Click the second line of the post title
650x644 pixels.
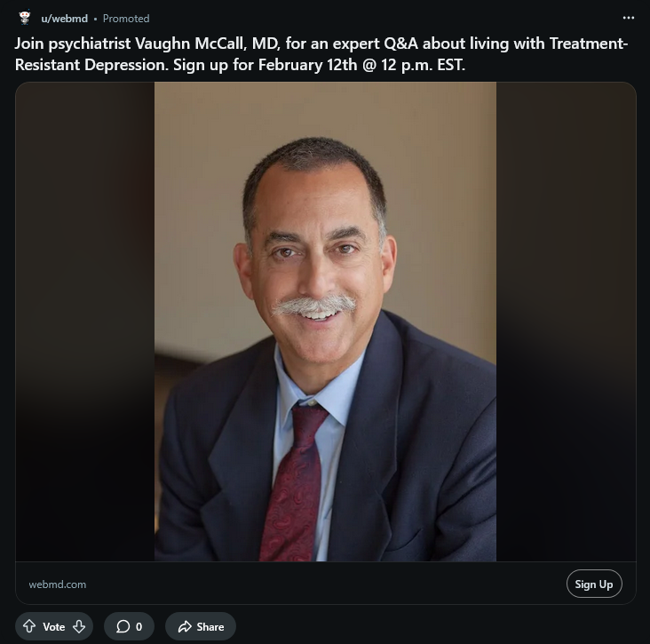click(x=240, y=66)
